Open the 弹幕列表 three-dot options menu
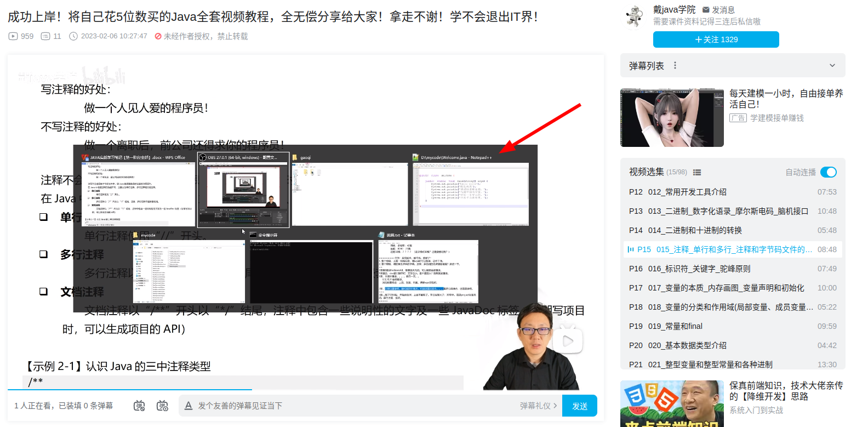 pos(675,65)
